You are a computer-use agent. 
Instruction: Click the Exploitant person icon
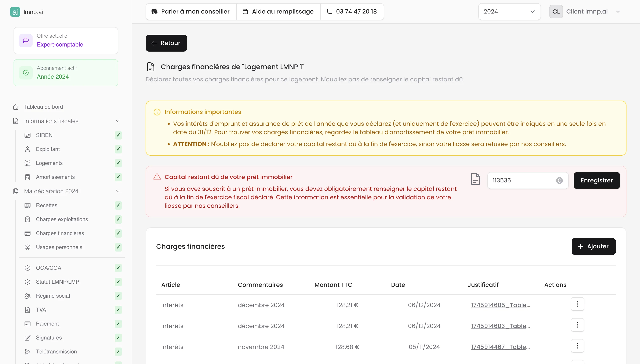click(28, 149)
